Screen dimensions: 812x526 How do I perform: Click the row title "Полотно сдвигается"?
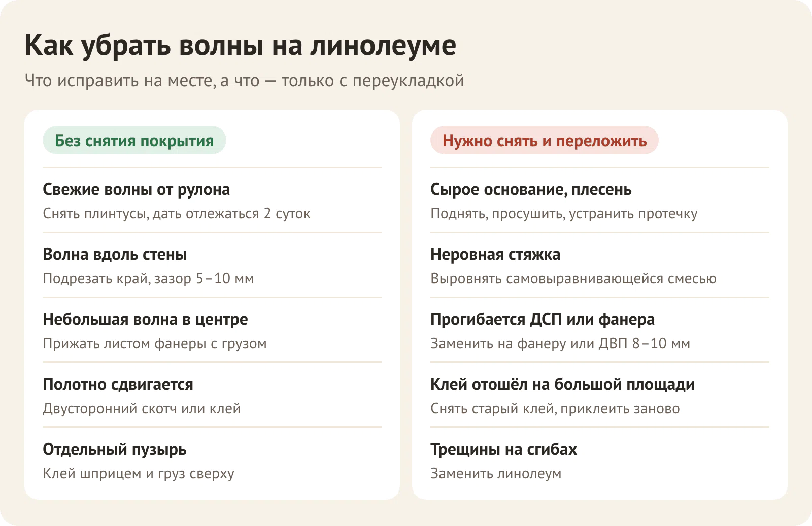click(x=118, y=384)
